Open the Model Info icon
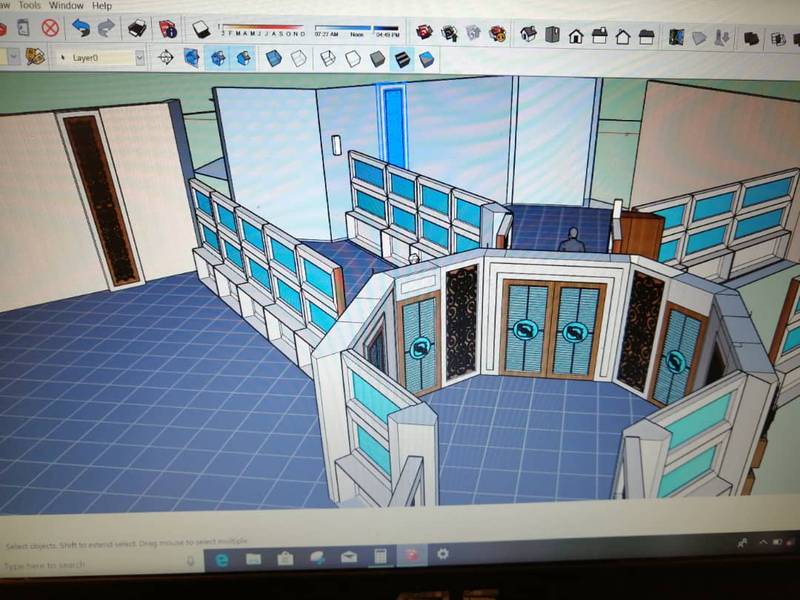The height and width of the screenshot is (600, 800). 167,29
